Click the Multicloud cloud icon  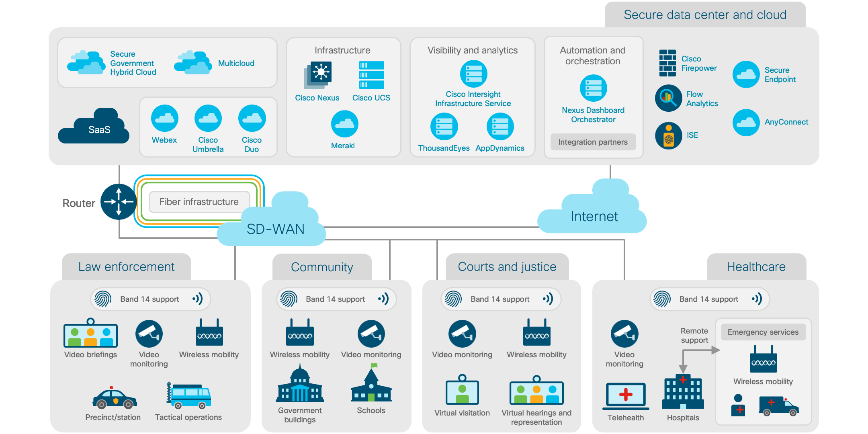click(193, 63)
